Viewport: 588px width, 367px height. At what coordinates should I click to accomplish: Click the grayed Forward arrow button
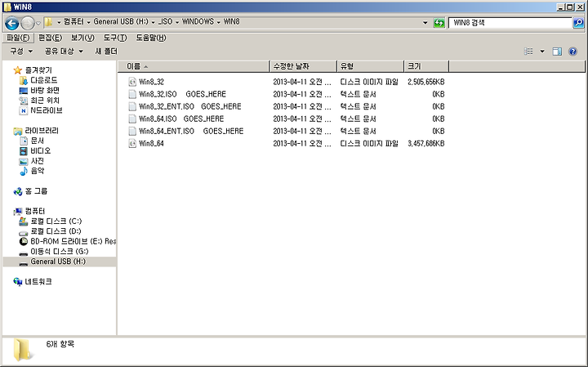pyautogui.click(x=28, y=24)
